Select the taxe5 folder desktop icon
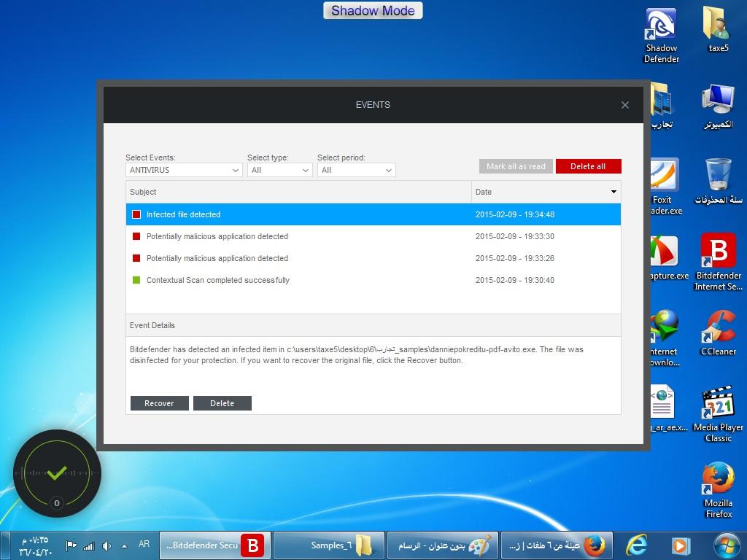 pyautogui.click(x=719, y=29)
